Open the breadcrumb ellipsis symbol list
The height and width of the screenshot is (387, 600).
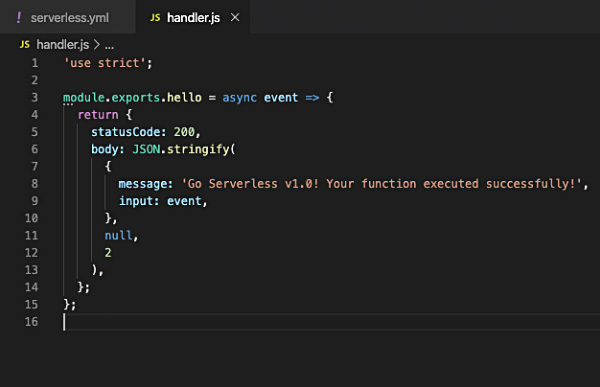[x=109, y=46]
